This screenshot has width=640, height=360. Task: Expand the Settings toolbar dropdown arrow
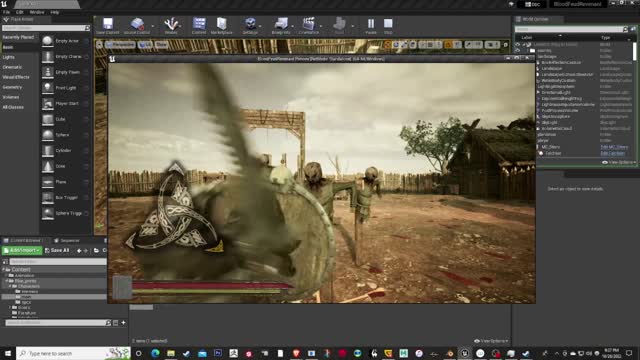click(260, 26)
